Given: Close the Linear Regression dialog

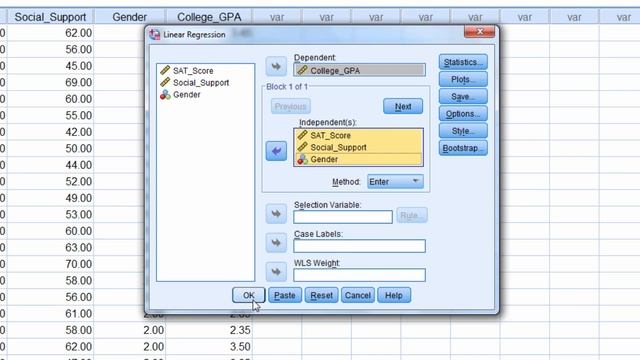Looking at the screenshot, I should tap(480, 31).
